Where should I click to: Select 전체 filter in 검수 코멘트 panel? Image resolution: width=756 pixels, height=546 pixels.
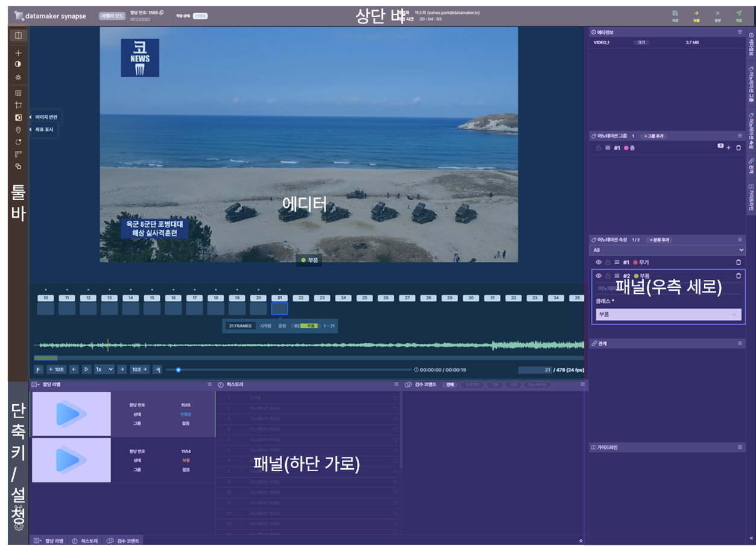(x=450, y=384)
